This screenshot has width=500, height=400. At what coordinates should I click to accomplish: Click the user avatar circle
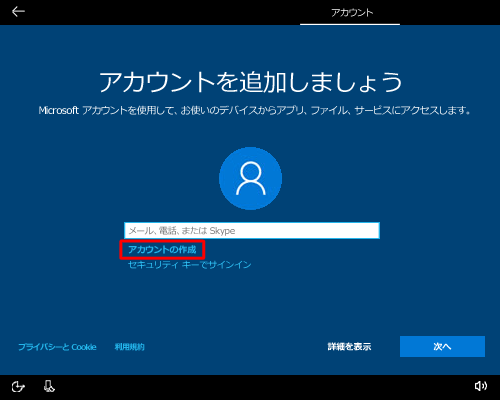click(250, 178)
